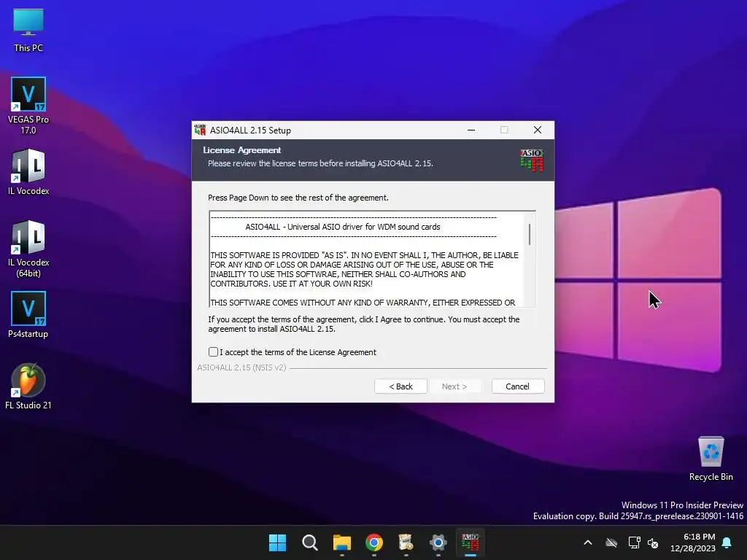Select the FL Studio 21 desktop shortcut
Screen dimensions: 747x560
click(28, 386)
